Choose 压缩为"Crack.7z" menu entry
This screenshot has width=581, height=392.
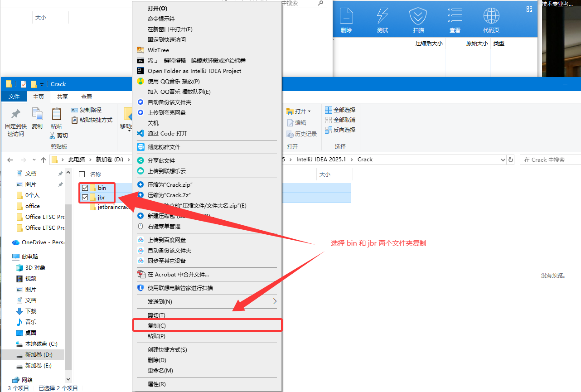tap(207, 195)
